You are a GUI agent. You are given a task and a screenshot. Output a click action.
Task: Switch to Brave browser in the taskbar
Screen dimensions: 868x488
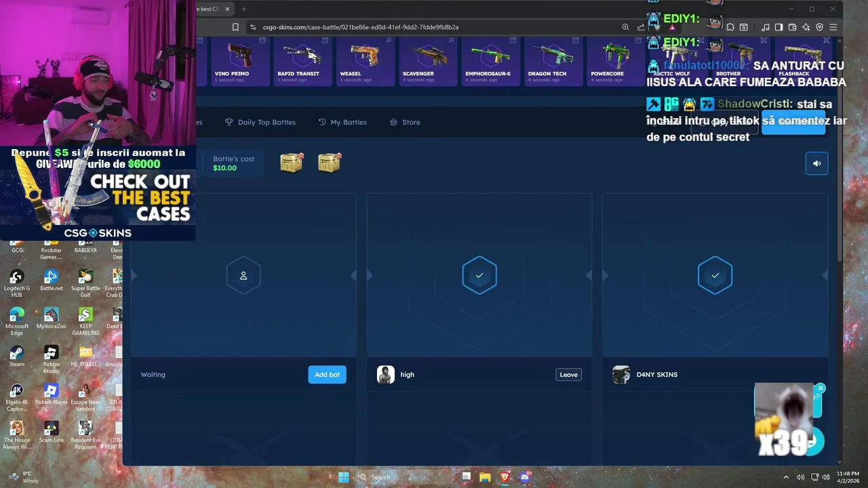(x=505, y=477)
